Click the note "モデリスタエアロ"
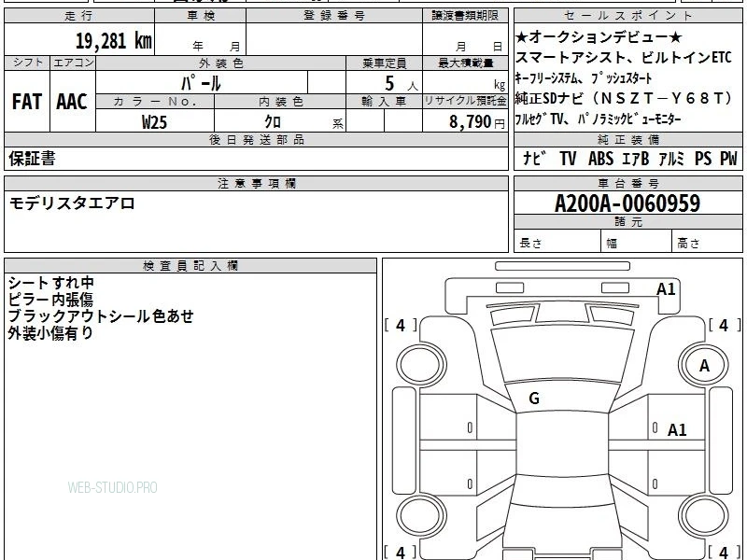This screenshot has width=747, height=560. [x=72, y=203]
